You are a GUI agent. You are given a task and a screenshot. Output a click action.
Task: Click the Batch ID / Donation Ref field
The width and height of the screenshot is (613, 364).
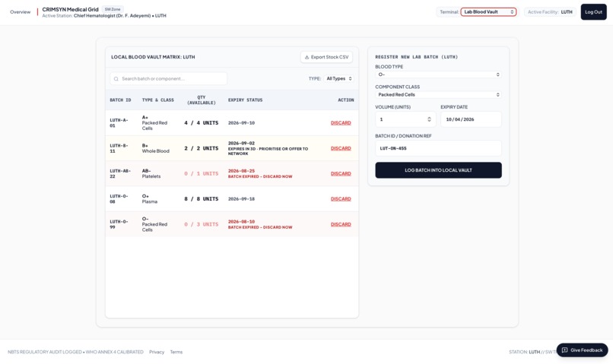point(438,148)
